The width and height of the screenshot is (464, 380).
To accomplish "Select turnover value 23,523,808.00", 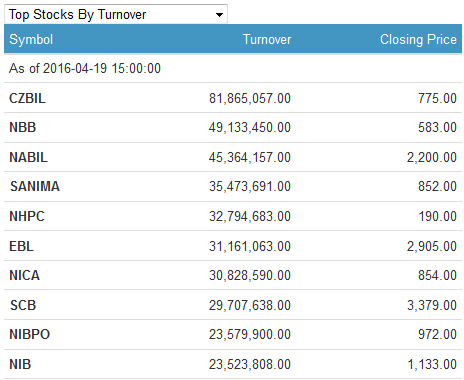I will [250, 364].
